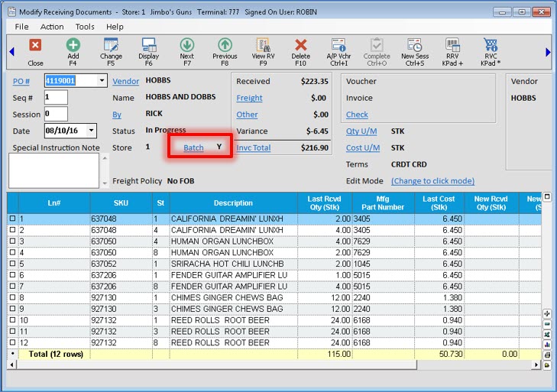
Task: Expand the PO # dropdown
Action: [x=102, y=80]
